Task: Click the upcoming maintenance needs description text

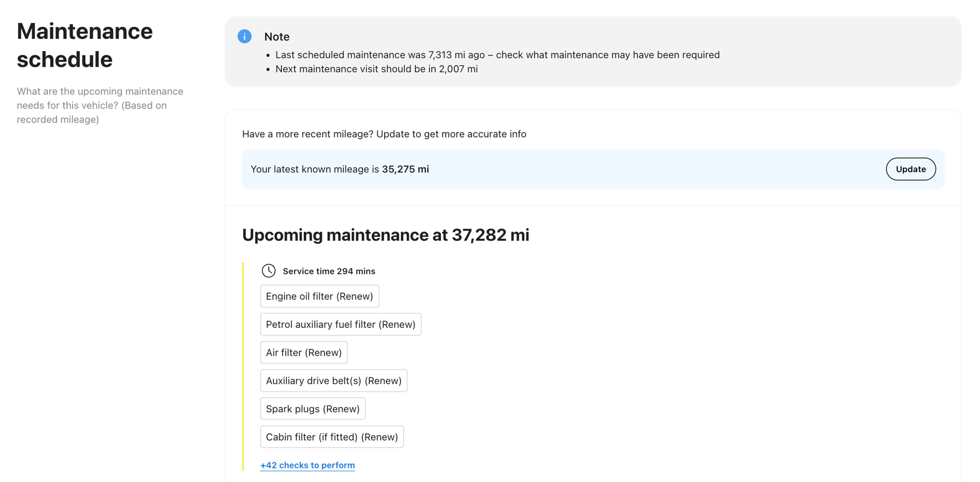Action: point(100,105)
